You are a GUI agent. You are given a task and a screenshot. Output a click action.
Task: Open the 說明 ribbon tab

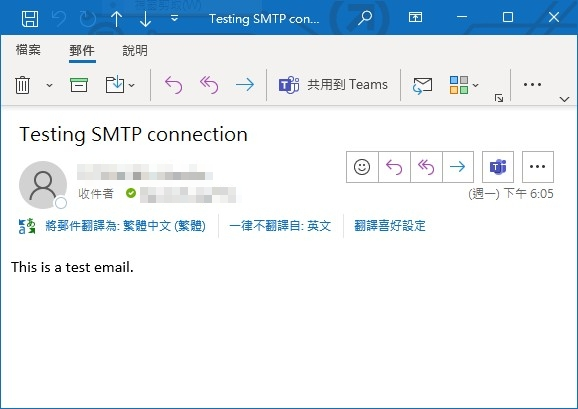(x=135, y=50)
